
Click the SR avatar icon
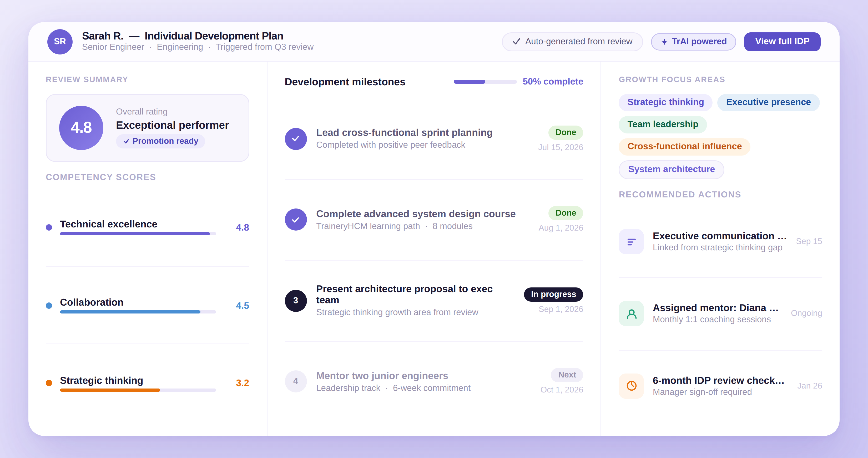click(x=60, y=42)
